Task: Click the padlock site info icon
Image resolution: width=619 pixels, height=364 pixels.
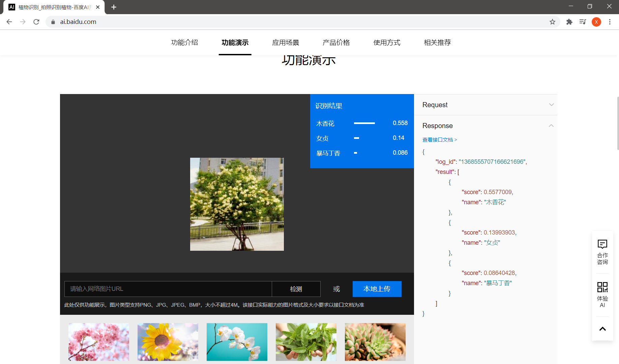Action: point(53,22)
